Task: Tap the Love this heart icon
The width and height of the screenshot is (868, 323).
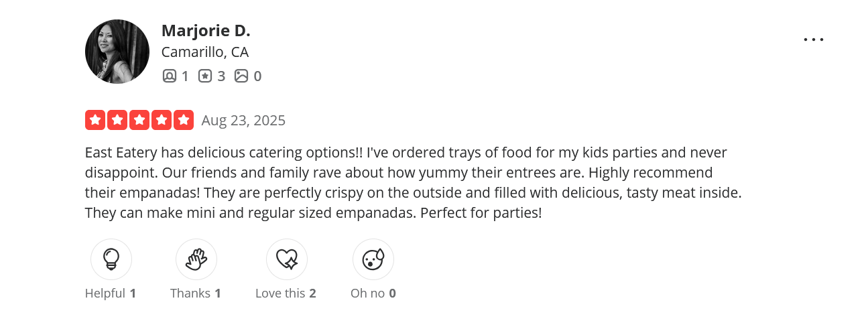Action: point(287,259)
